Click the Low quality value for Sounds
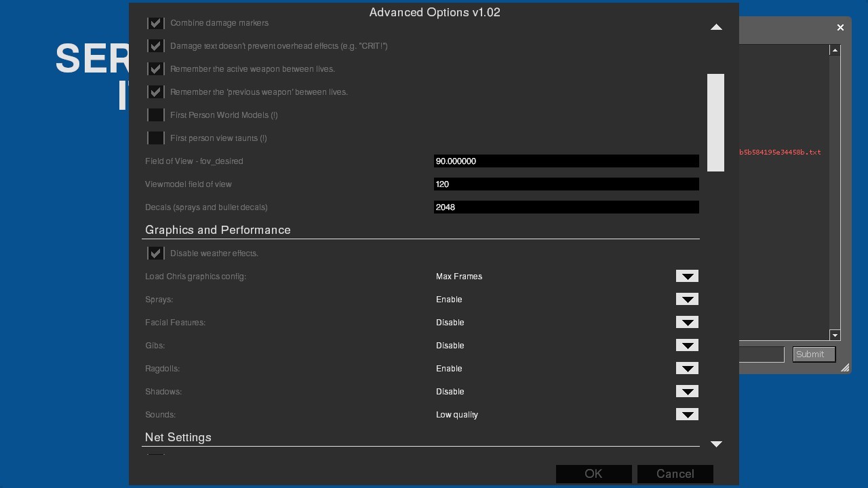Image resolution: width=868 pixels, height=488 pixels. pos(457,415)
